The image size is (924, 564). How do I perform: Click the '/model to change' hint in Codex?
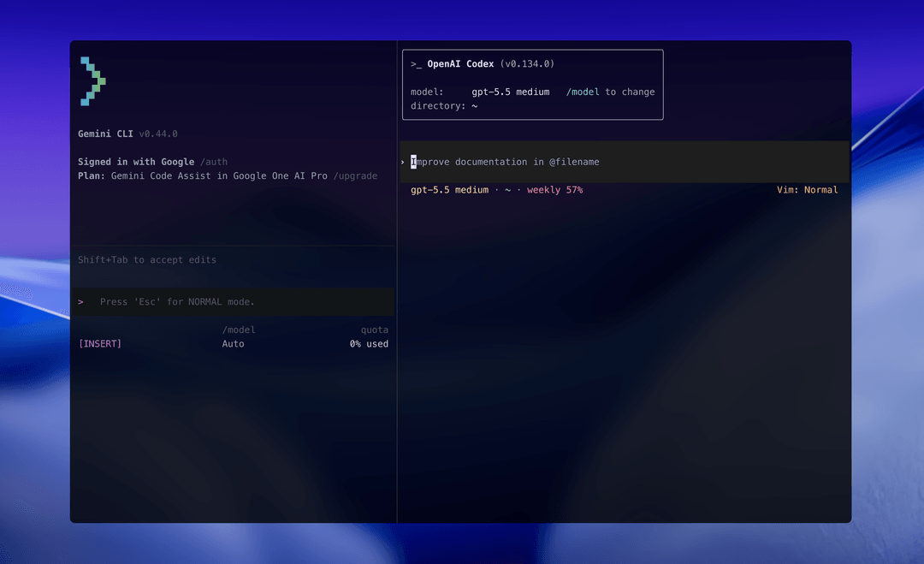pos(611,92)
